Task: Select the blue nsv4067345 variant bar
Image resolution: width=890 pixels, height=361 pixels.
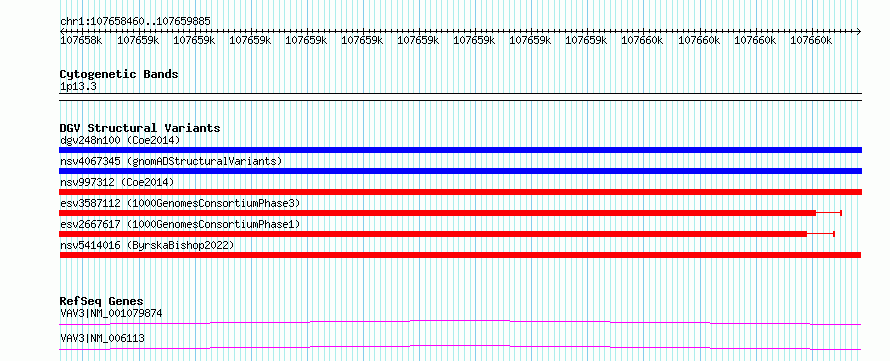Action: (460, 171)
